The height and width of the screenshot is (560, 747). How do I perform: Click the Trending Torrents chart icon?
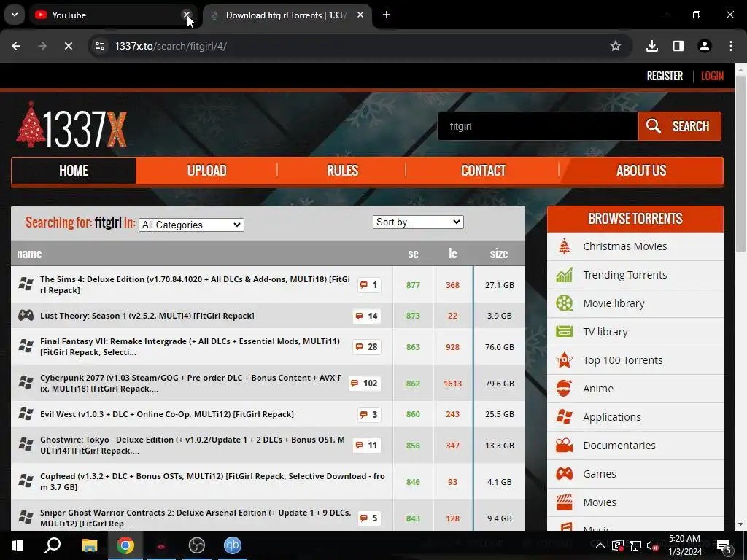point(565,275)
